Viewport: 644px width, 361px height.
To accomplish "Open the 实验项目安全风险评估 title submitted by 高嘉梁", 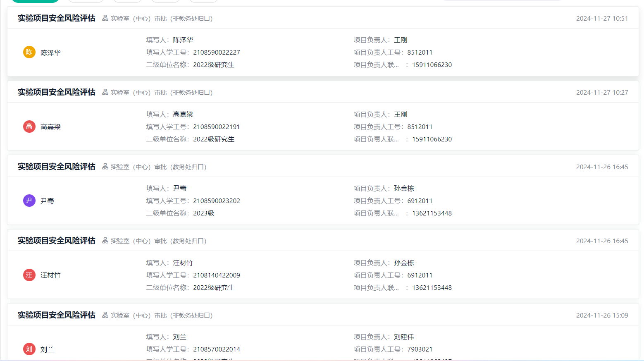I will click(56, 92).
